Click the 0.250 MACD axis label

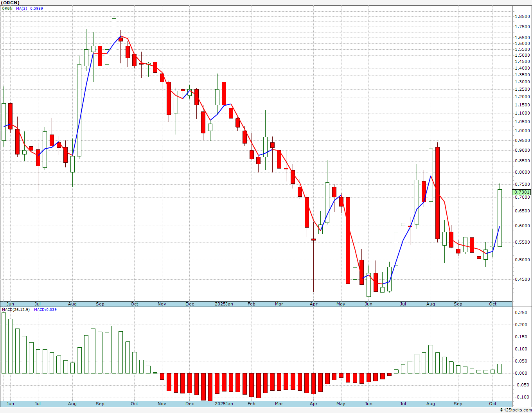[x=521, y=312]
